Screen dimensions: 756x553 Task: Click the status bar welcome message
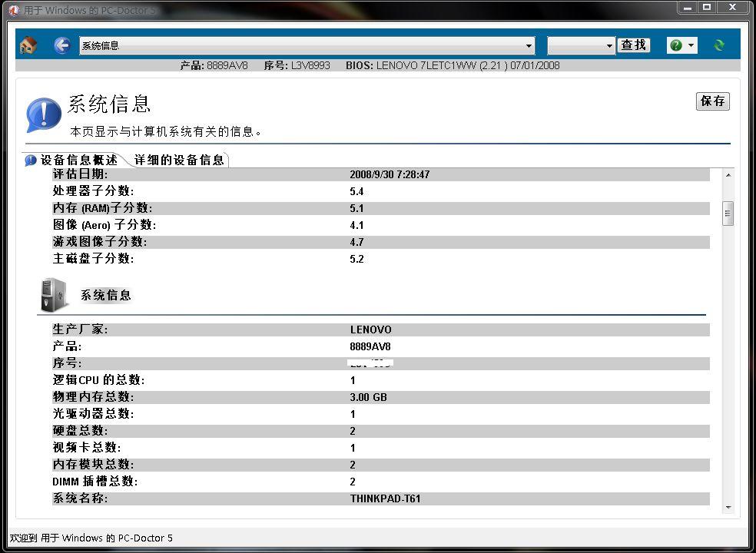[x=91, y=538]
